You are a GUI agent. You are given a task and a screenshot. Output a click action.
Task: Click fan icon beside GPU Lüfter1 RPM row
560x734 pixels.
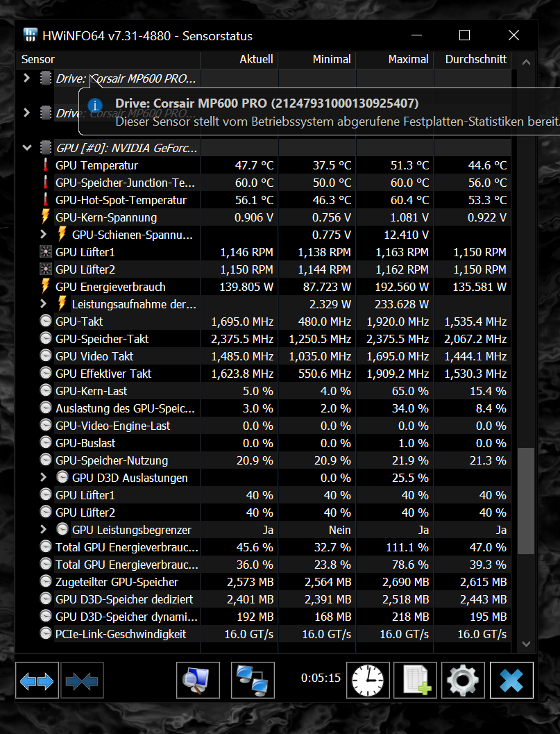click(45, 252)
